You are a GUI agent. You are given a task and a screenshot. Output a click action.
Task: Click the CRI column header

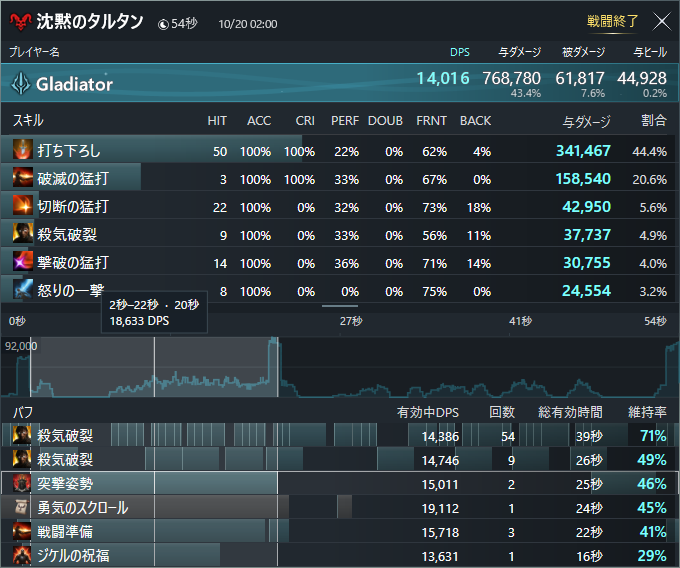pos(305,121)
